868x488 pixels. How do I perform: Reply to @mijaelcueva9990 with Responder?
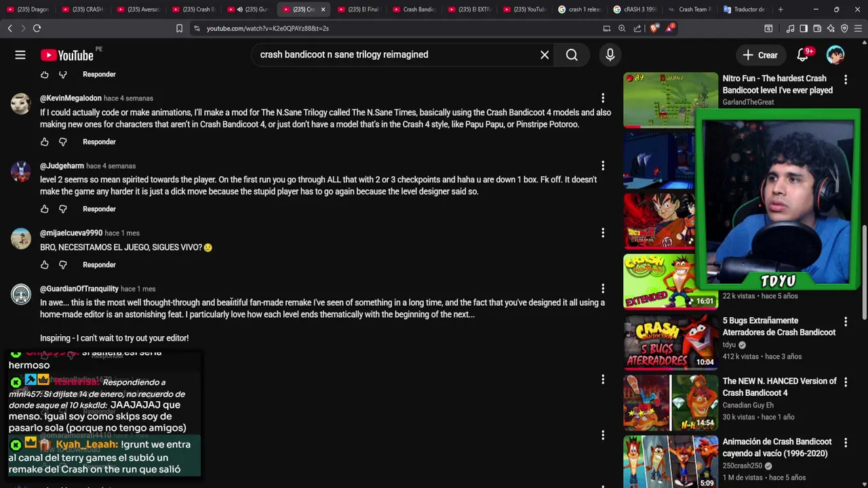[99, 265]
